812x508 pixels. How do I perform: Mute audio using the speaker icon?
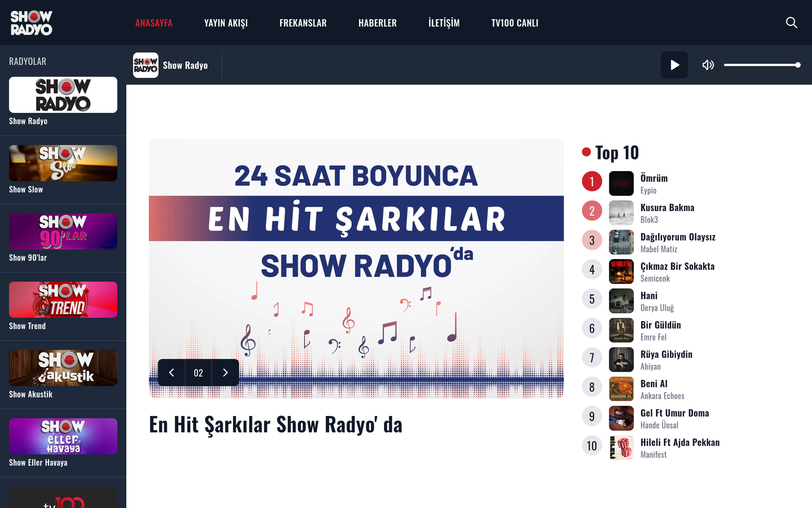coord(708,65)
